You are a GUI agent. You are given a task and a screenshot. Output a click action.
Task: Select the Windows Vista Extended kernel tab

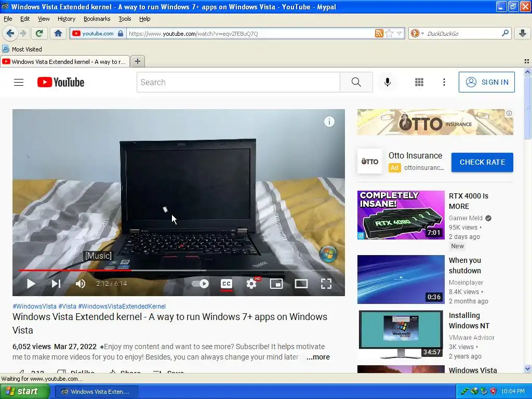[x=64, y=61]
